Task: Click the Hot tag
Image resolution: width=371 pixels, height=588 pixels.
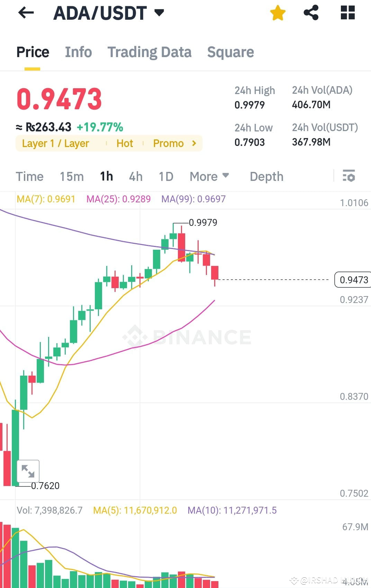Action: pyautogui.click(x=125, y=143)
